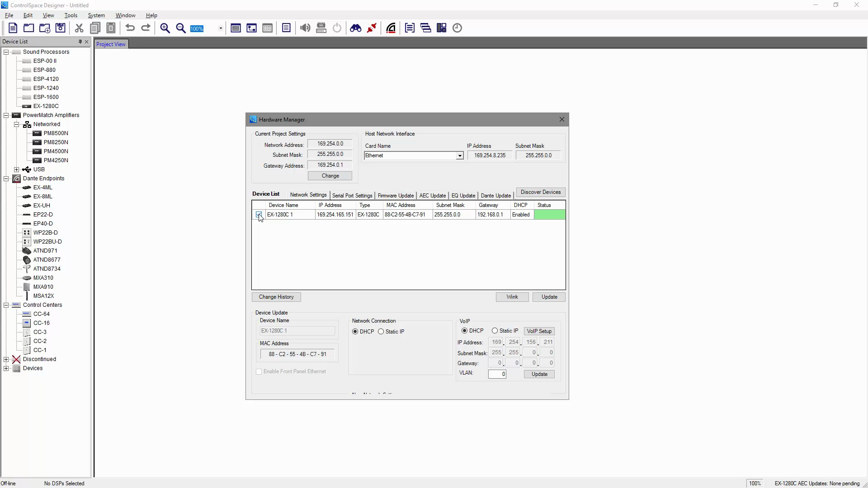Collapse the Dante Endpoints tree node
This screenshot has width=868, height=488.
coord(6,178)
